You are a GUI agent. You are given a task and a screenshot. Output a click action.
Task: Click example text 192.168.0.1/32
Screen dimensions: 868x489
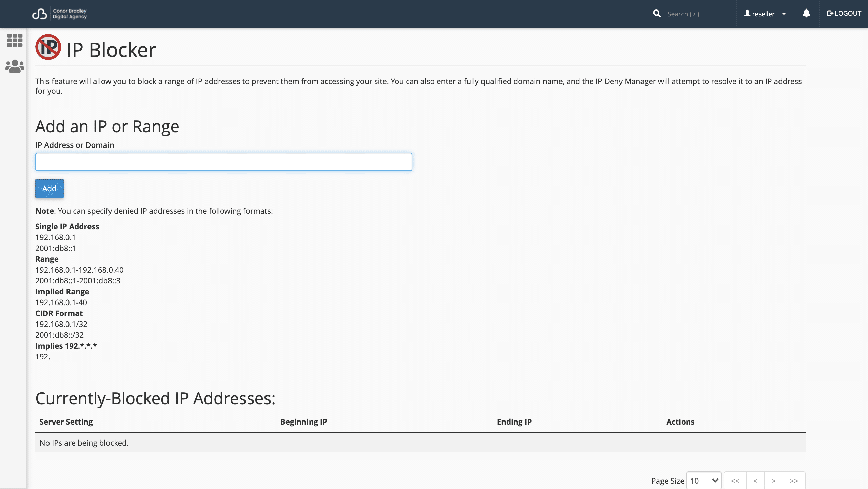coord(61,324)
